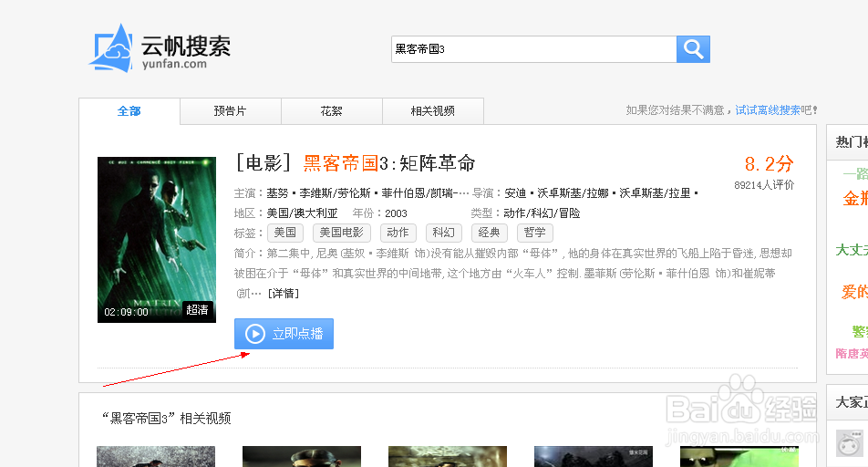Select the 动作 tag
Viewport: 868px width, 467px height.
tap(398, 233)
